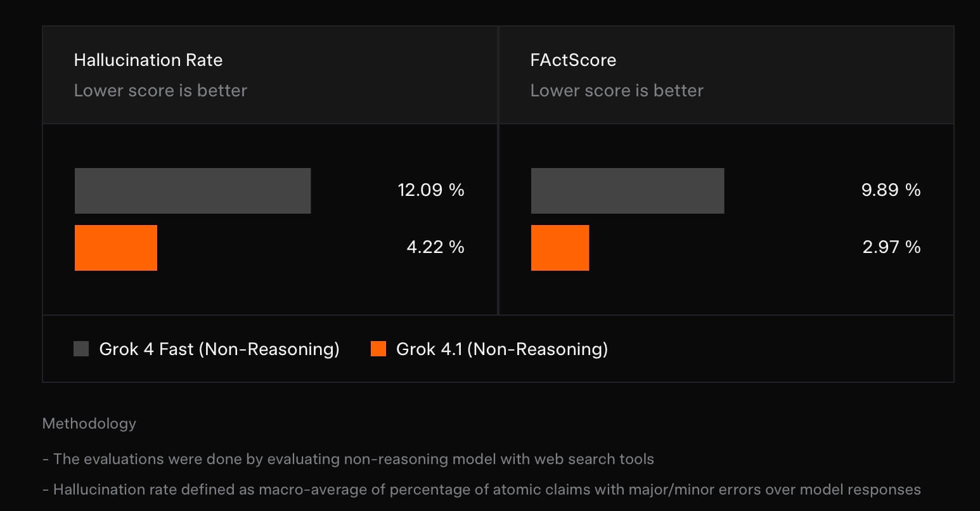Click the Methodology heading
The width and height of the screenshot is (980, 511).
tap(89, 424)
